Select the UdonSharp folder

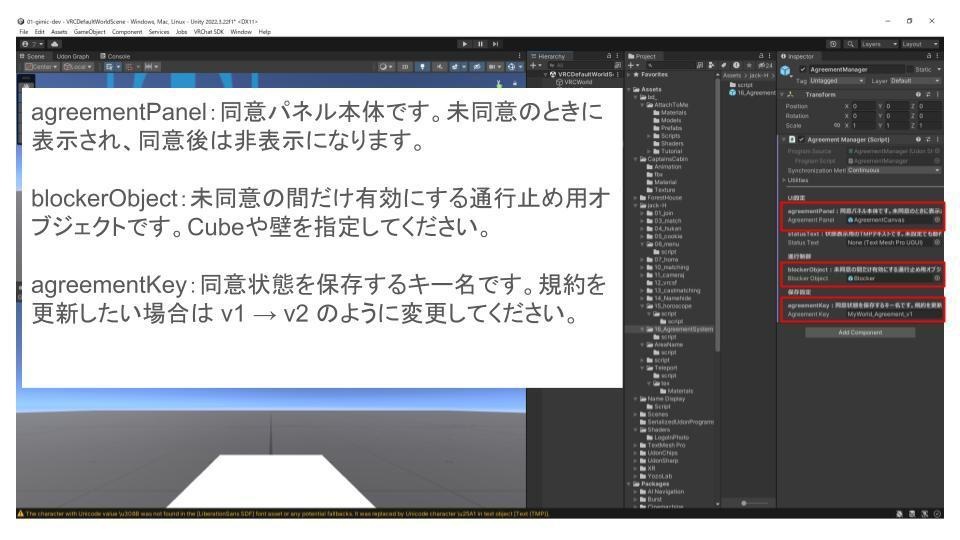pyautogui.click(x=659, y=460)
